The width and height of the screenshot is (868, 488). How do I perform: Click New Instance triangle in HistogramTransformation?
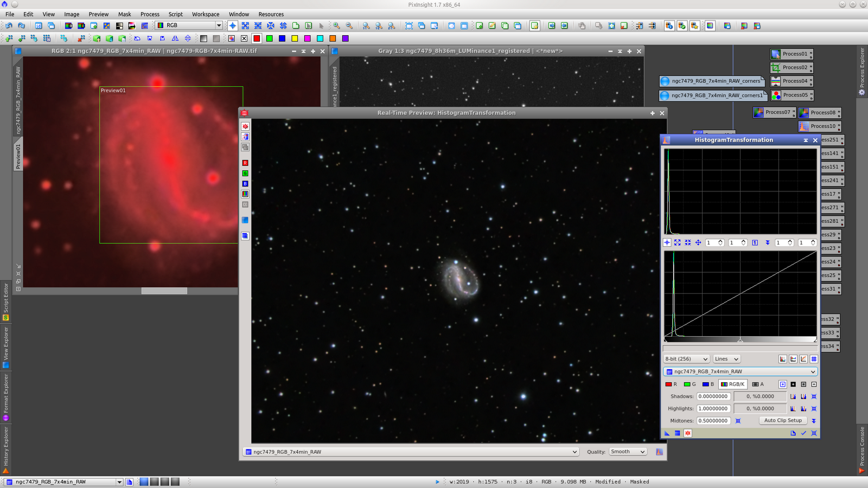coord(667,433)
